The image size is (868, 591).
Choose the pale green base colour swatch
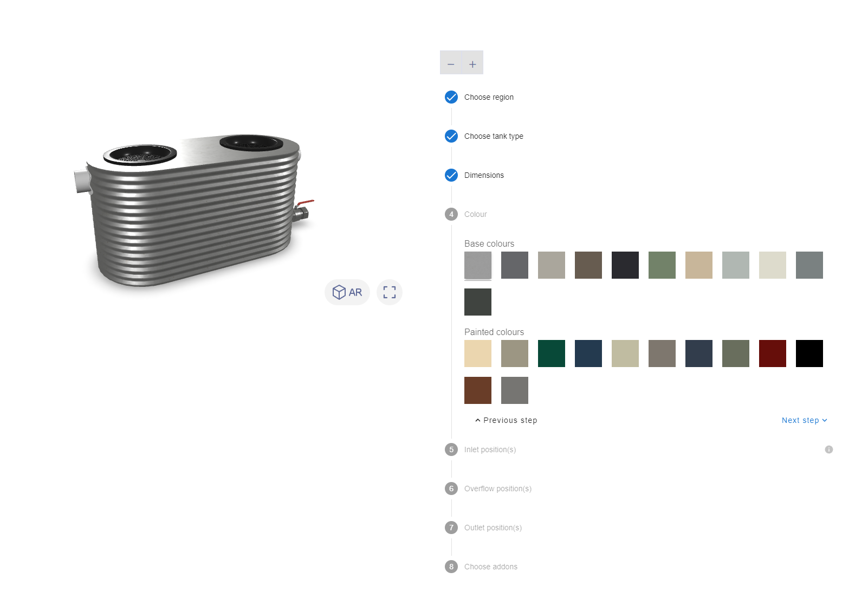662,265
